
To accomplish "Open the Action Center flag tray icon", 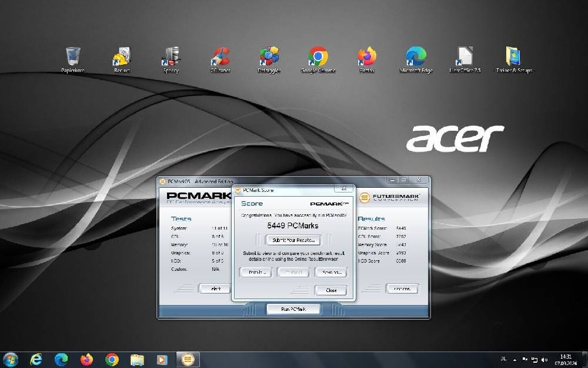I will click(525, 359).
